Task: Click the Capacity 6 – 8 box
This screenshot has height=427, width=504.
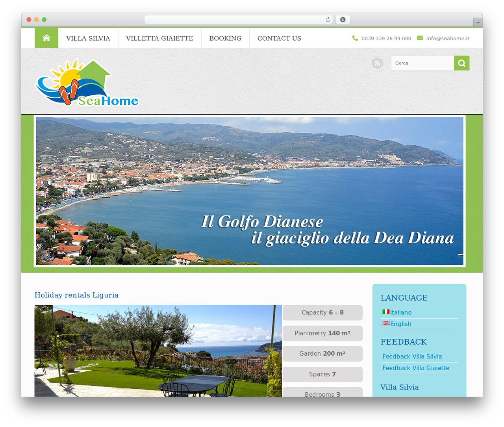Action: [x=322, y=312]
